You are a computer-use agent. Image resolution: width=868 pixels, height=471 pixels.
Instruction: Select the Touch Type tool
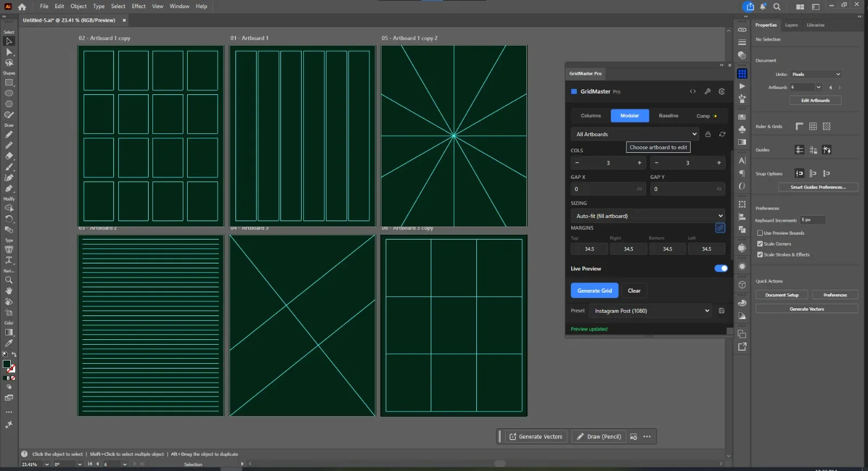(x=9, y=250)
